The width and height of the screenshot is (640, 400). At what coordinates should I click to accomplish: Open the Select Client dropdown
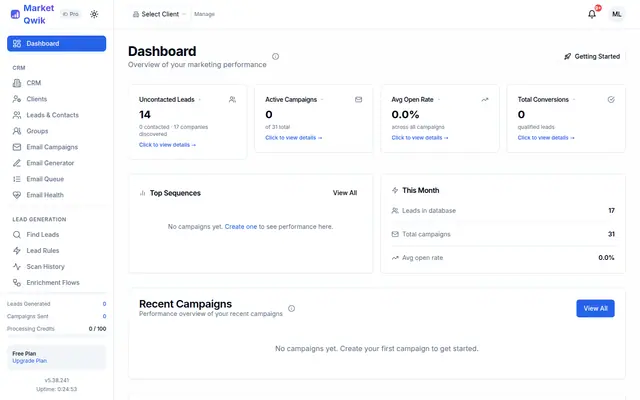point(159,14)
